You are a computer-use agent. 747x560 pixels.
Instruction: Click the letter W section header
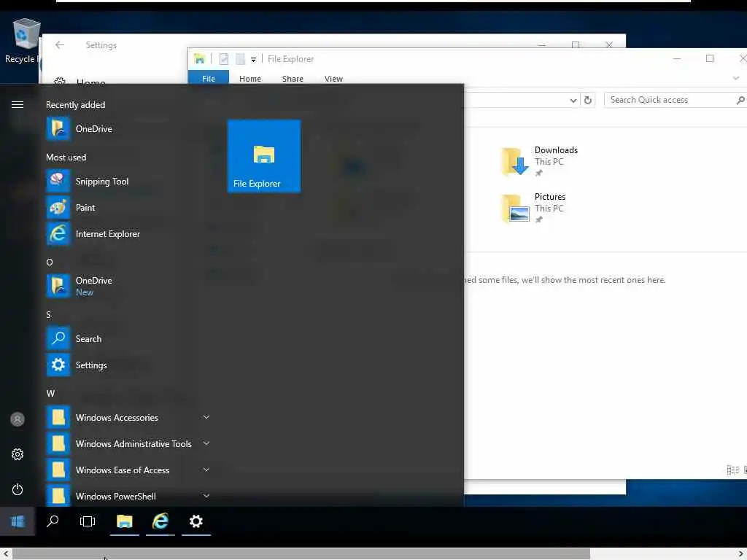coord(50,393)
